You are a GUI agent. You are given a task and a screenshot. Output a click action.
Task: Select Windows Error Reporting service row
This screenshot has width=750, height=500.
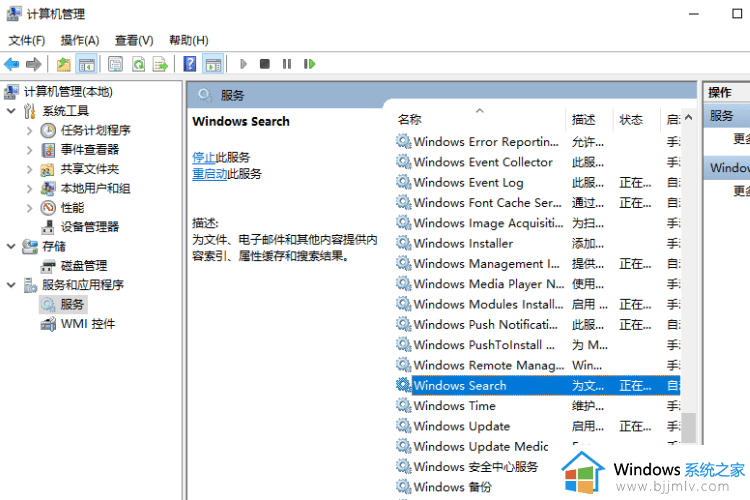538,142
